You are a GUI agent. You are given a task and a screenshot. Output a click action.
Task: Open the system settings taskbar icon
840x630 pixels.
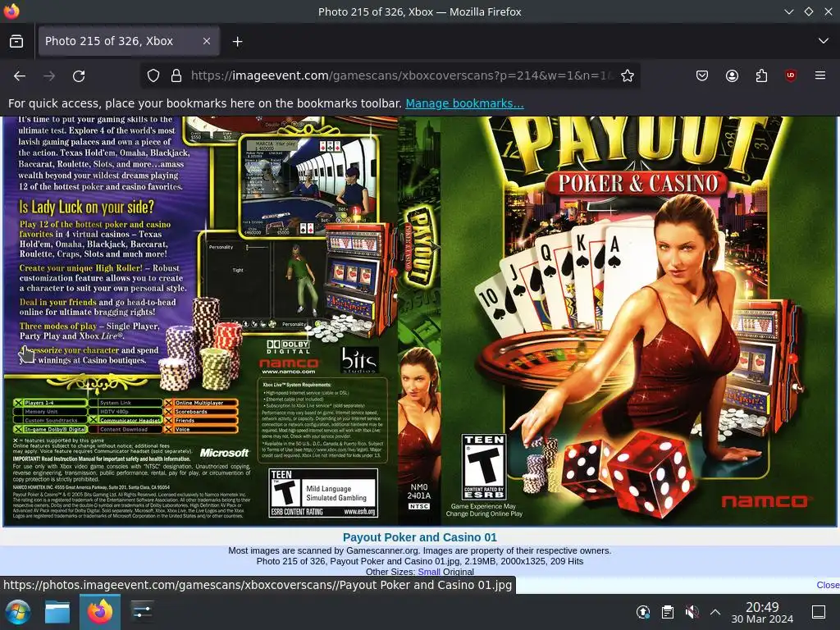pos(142,612)
